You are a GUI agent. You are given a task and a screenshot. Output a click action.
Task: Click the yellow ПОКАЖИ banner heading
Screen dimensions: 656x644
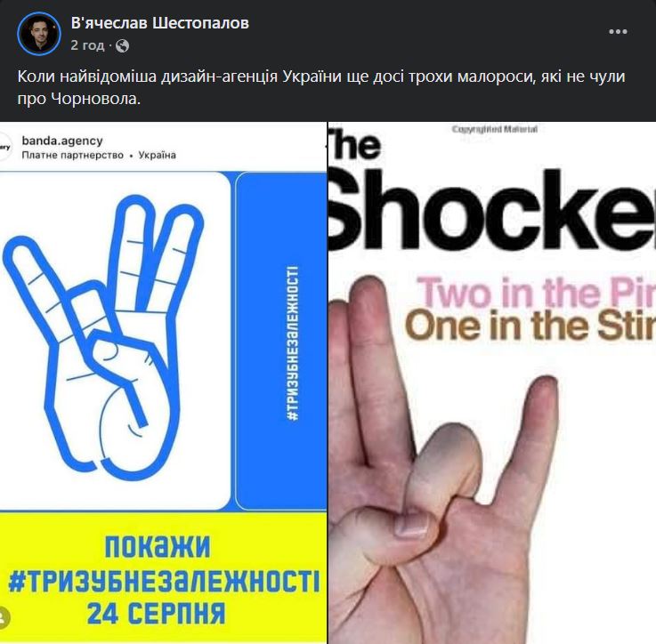158,546
